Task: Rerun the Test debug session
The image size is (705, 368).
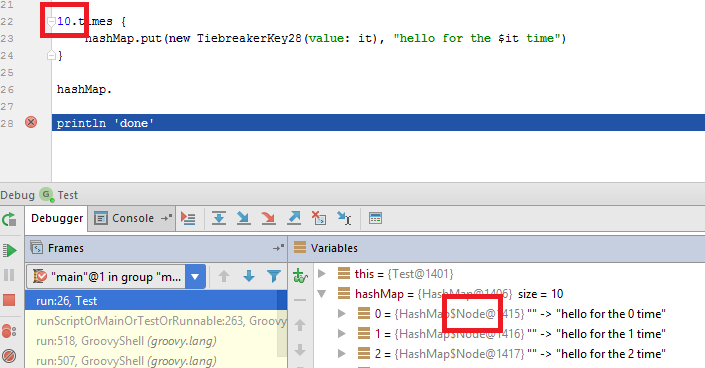Action: click(x=9, y=220)
